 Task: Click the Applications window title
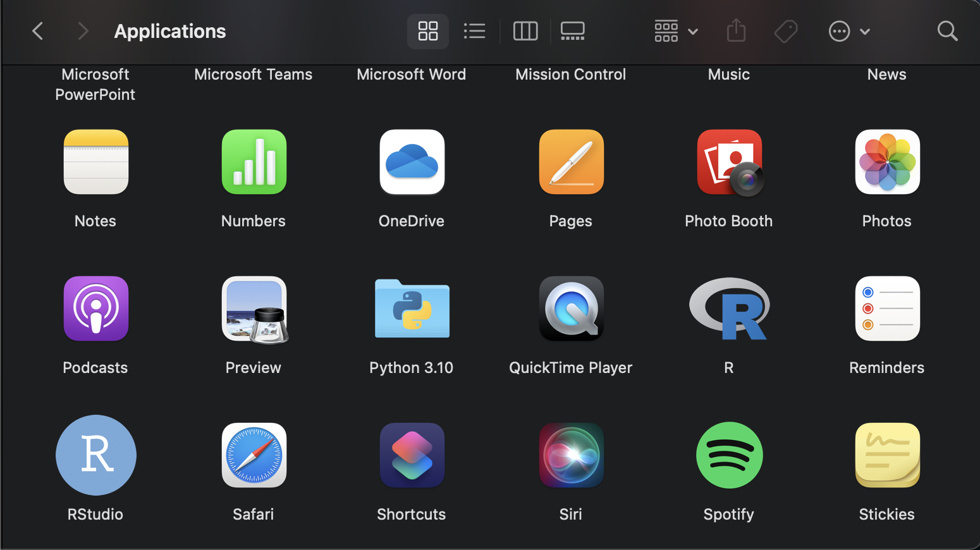click(x=170, y=32)
